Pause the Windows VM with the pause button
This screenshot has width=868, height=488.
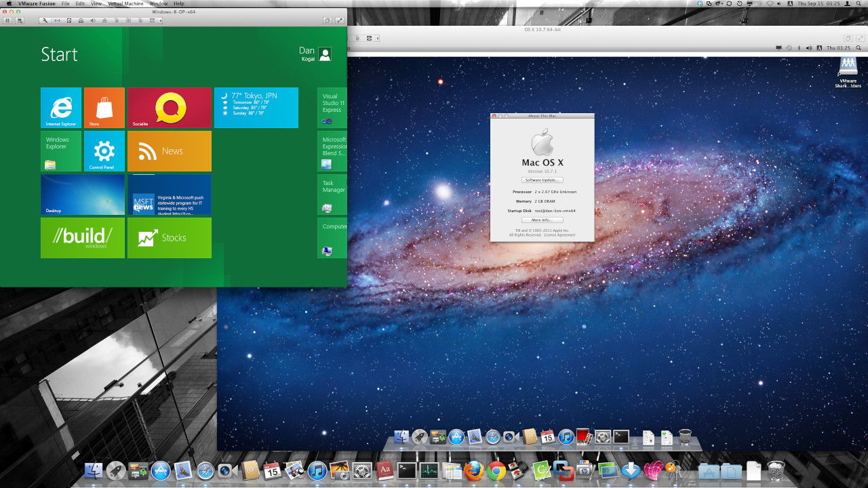[7, 21]
